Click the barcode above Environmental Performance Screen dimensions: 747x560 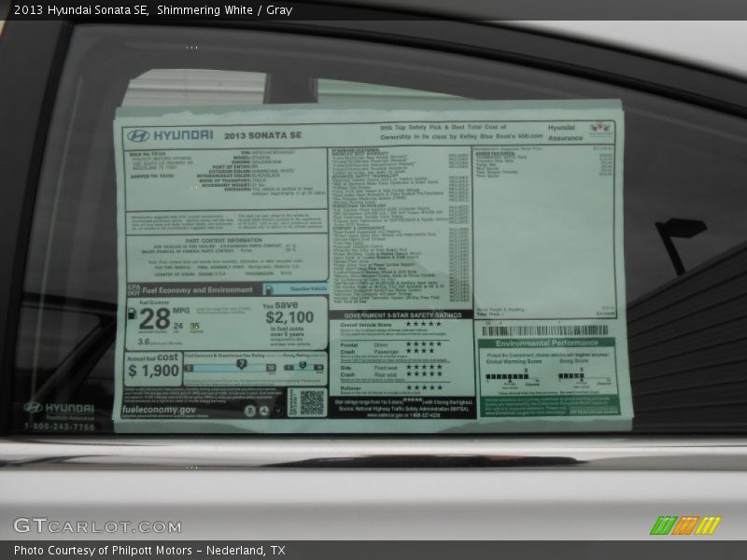(544, 330)
